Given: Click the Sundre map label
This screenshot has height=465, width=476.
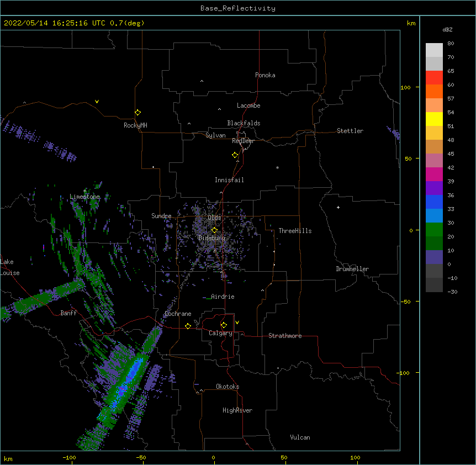Looking at the screenshot, I should pyautogui.click(x=161, y=216).
